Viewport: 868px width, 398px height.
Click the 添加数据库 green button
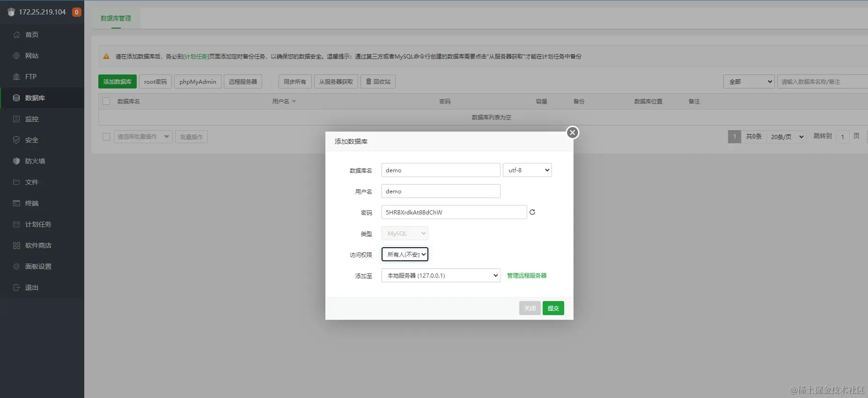[x=118, y=81]
